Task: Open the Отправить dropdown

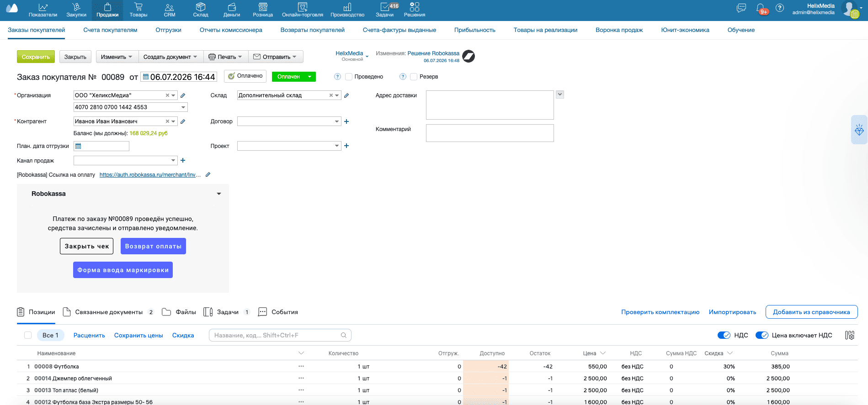Action: (276, 57)
